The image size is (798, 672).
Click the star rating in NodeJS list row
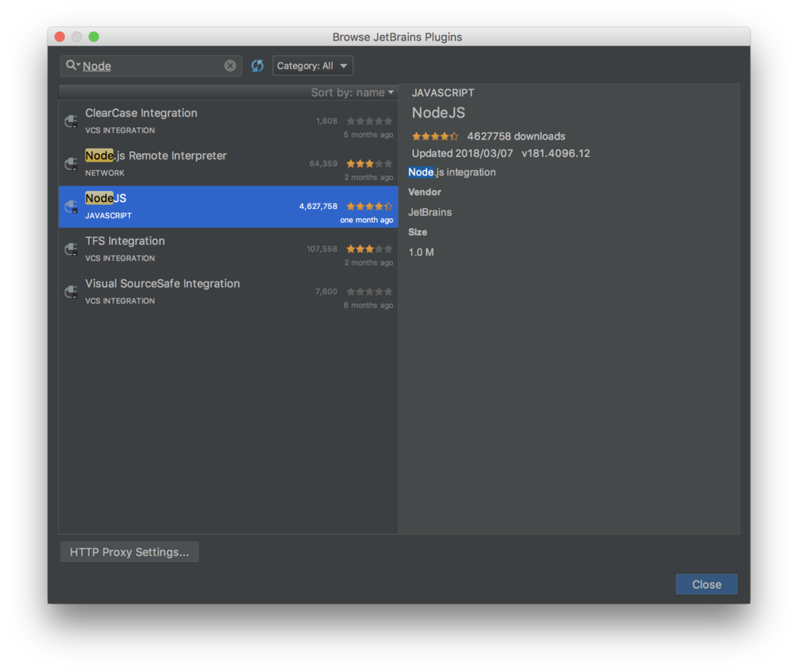coord(369,206)
